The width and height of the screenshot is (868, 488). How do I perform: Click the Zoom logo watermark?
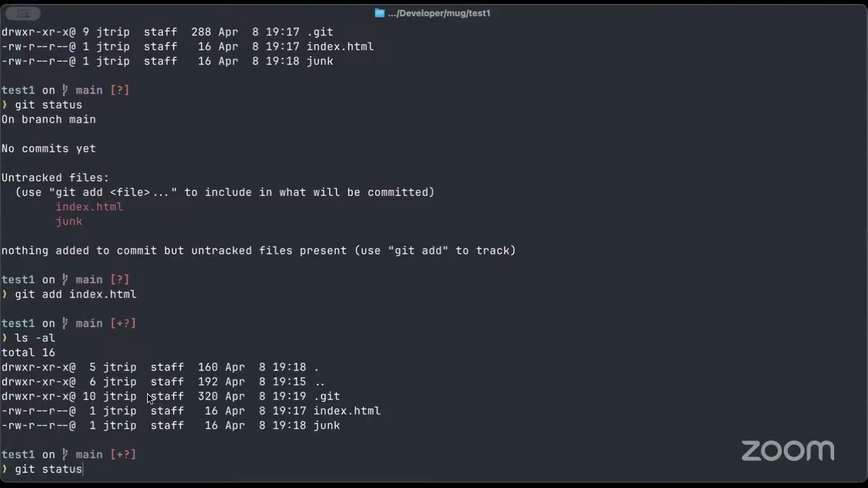pos(787,451)
